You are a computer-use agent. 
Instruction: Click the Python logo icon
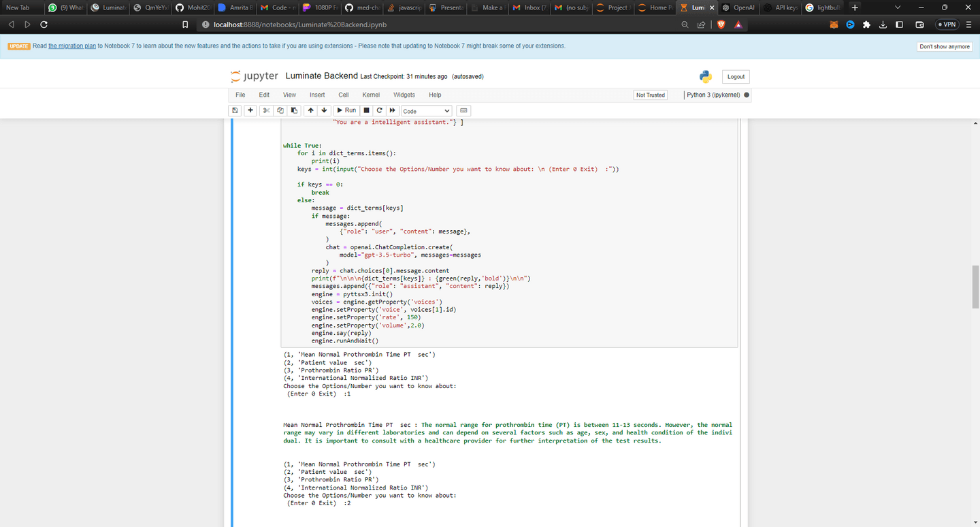click(706, 77)
